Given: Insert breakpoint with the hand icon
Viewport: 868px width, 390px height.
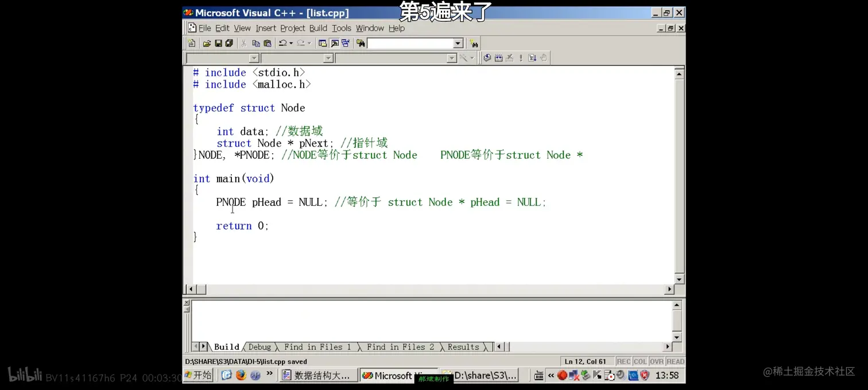Looking at the screenshot, I should pyautogui.click(x=544, y=58).
